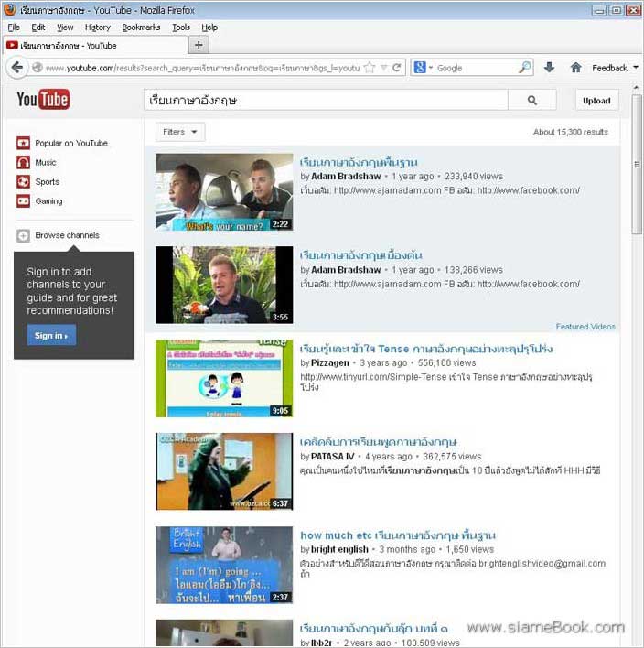The image size is (644, 648).
Task: Click the 6:37 video thumbnail
Action: [x=224, y=471]
